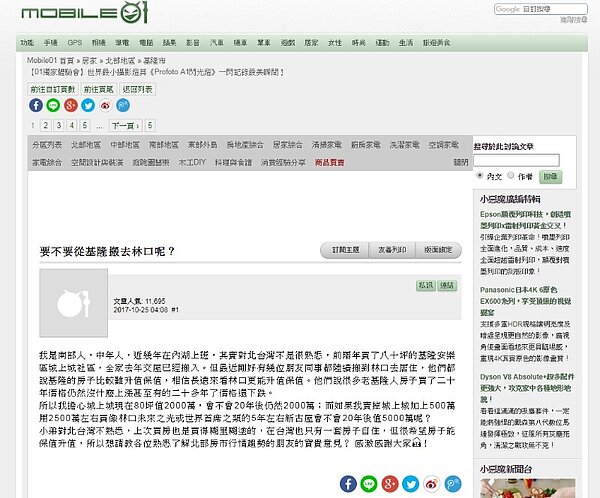
Task: Share to Google+ icon under the breadcrumb
Action: (x=71, y=105)
